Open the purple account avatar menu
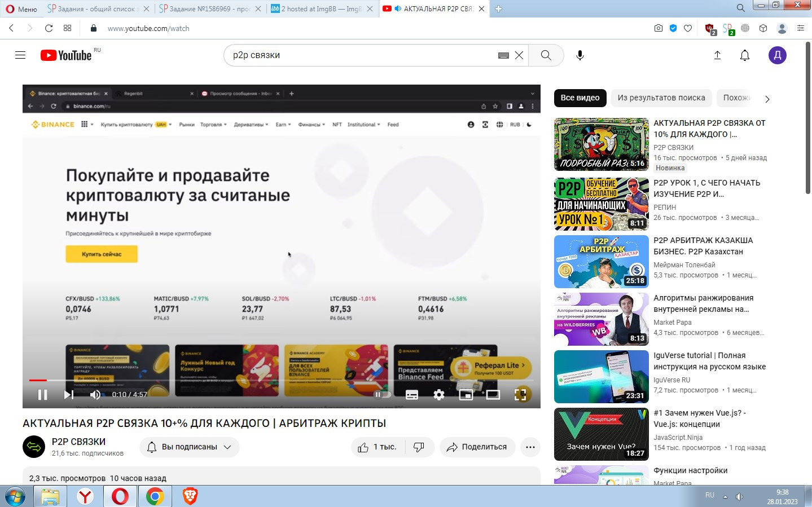The image size is (812, 507). click(778, 55)
